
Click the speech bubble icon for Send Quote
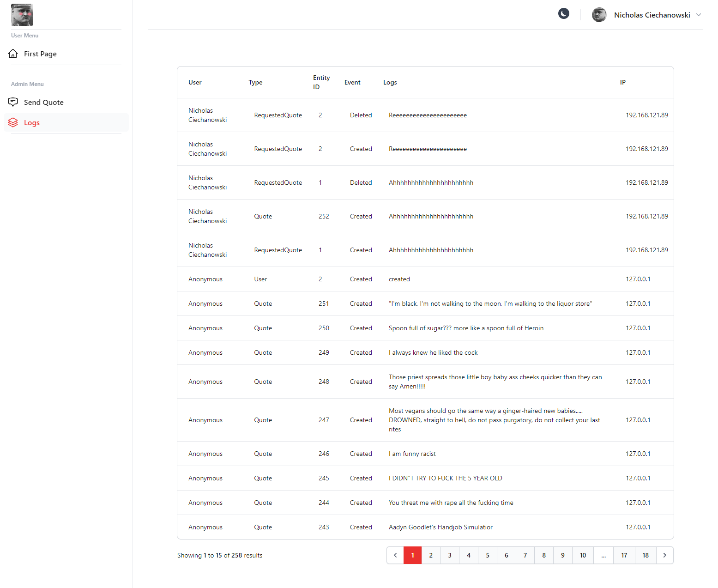[13, 102]
